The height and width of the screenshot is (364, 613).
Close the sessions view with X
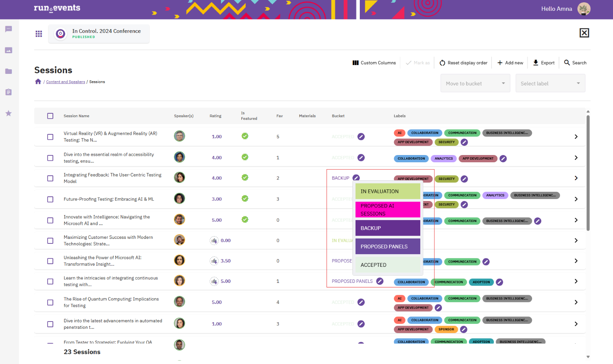click(x=584, y=33)
